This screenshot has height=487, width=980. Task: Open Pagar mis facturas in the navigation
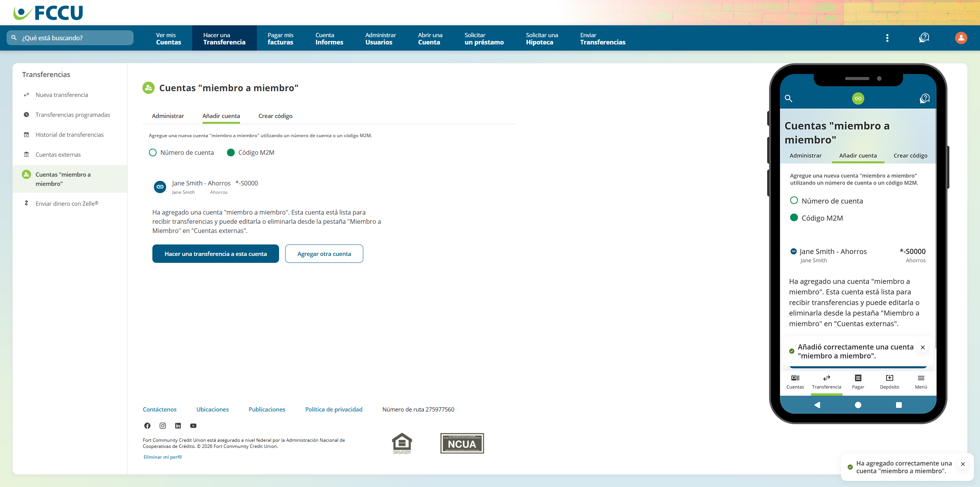[280, 38]
